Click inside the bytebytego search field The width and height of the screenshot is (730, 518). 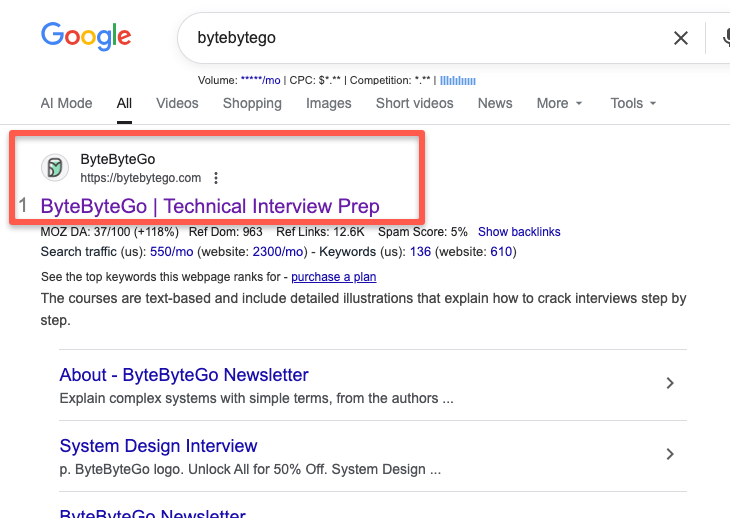(419, 38)
